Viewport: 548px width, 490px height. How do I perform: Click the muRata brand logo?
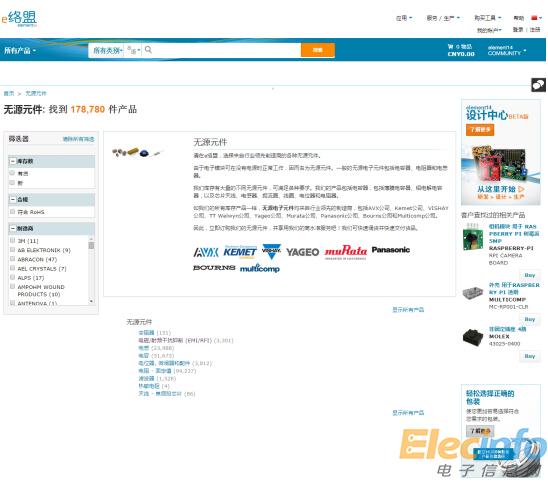coord(346,252)
